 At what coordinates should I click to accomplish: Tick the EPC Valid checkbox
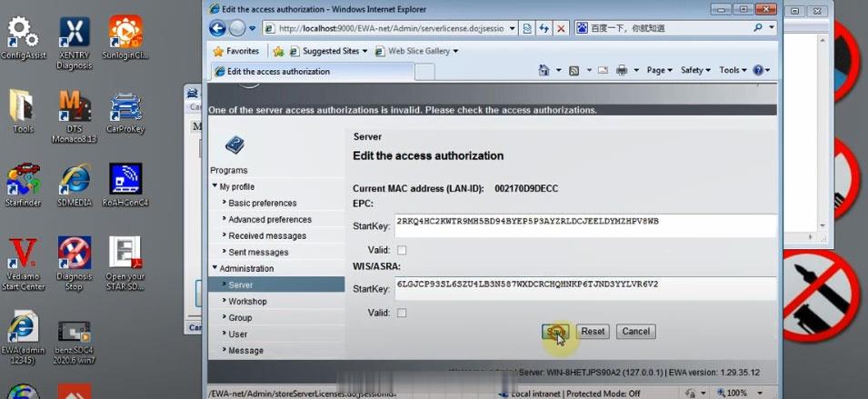(x=402, y=250)
